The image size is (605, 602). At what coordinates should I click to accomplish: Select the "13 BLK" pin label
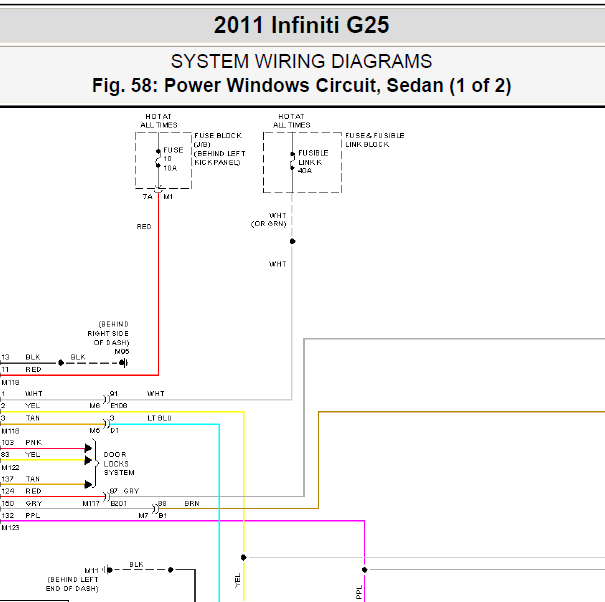(x=21, y=357)
